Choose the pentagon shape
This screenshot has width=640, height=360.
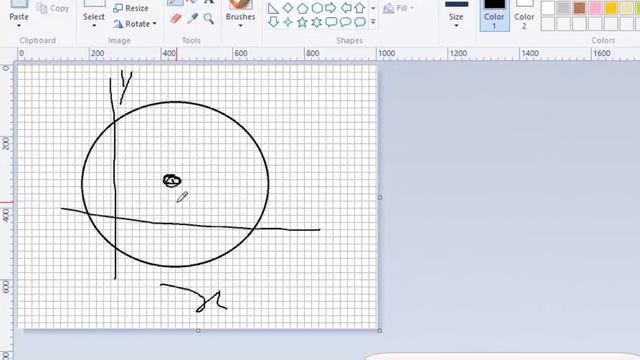(x=302, y=8)
